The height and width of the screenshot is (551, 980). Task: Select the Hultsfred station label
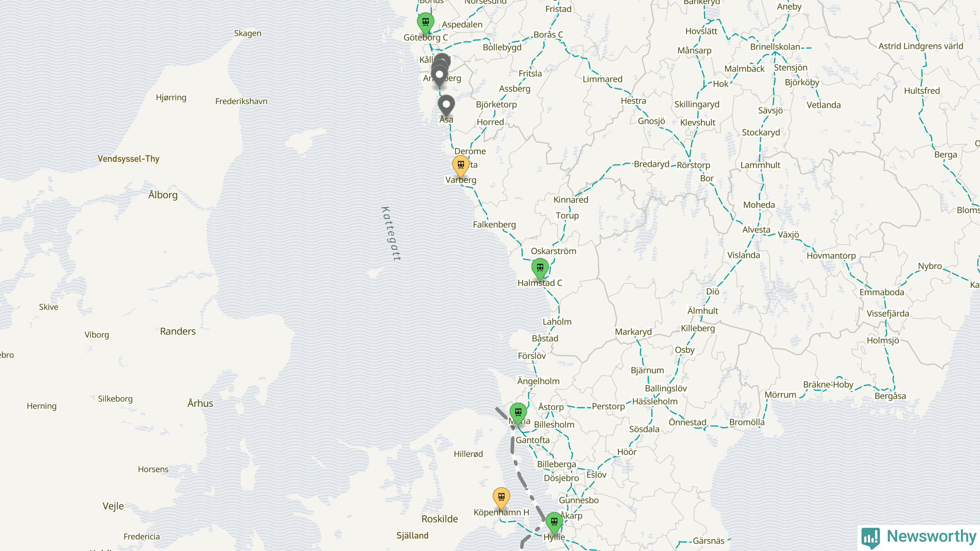click(x=922, y=91)
